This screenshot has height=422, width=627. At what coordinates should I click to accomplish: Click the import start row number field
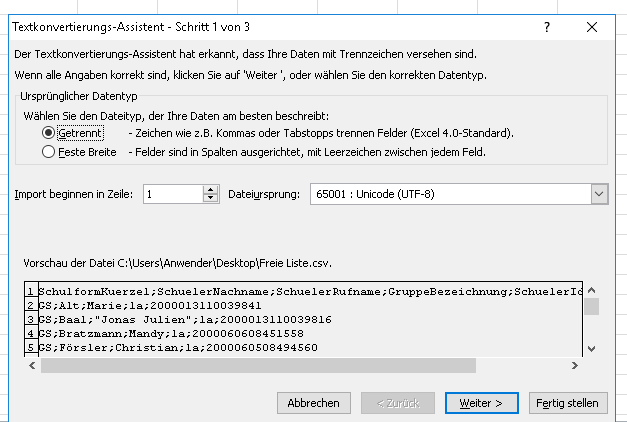tap(172, 194)
